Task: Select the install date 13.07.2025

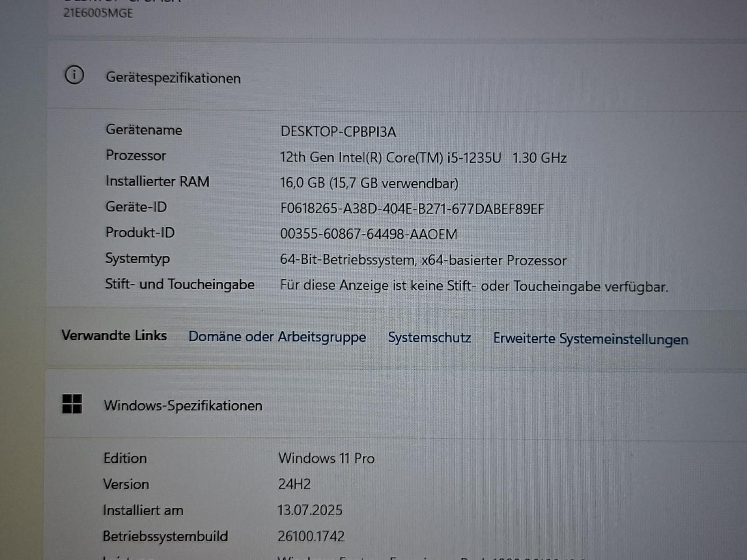Action: pos(310,510)
